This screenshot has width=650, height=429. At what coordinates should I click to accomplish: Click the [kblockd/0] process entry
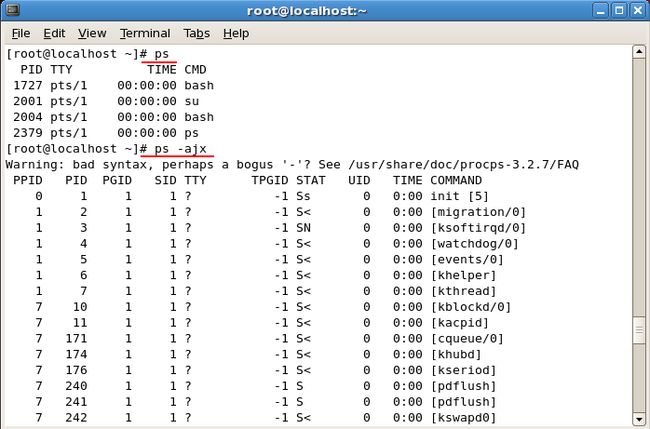471,307
